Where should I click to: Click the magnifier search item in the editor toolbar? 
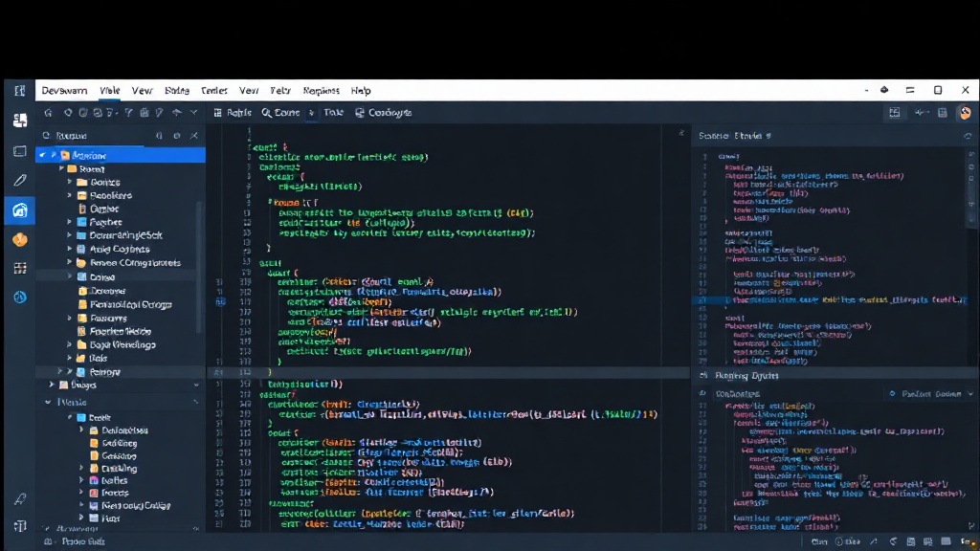coord(280,113)
